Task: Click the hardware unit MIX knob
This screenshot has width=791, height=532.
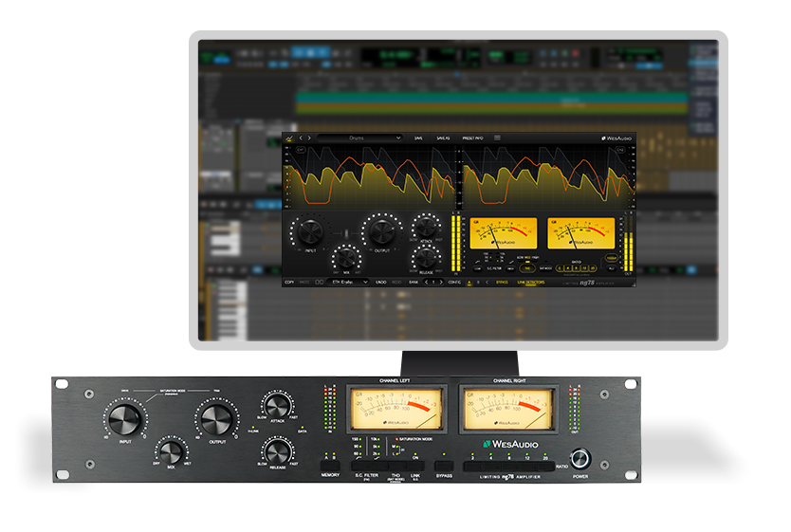Action: pos(172,451)
